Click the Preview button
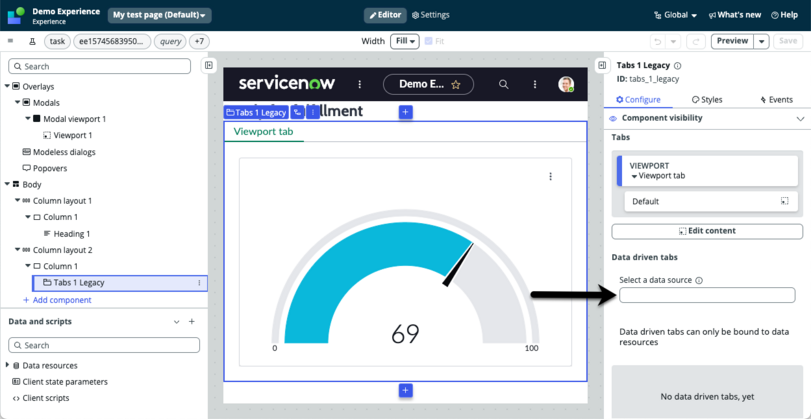Viewport: 811px width, 419px height. [732, 41]
